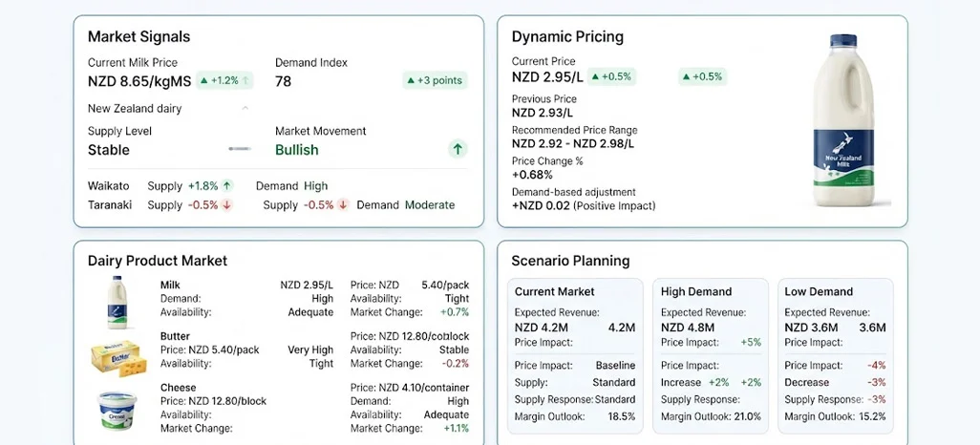
Task: Click the Demand Index value 78
Action: 283,81
